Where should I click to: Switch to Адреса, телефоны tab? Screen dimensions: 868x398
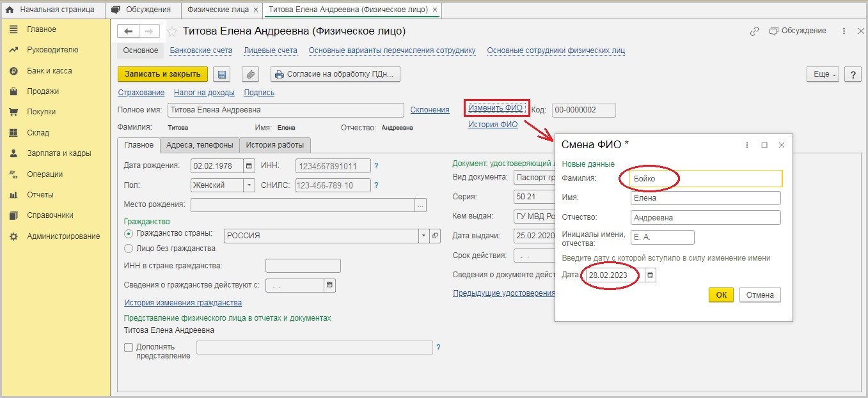200,145
